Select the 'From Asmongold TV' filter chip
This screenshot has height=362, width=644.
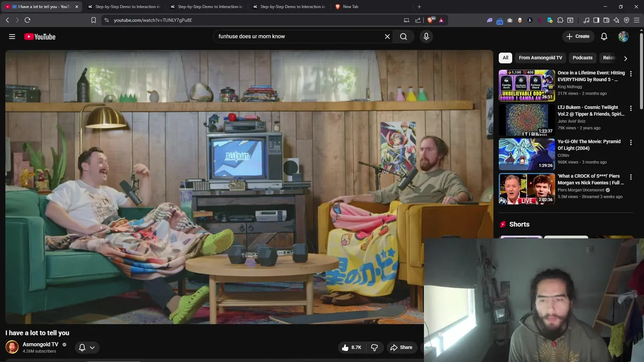(540, 58)
